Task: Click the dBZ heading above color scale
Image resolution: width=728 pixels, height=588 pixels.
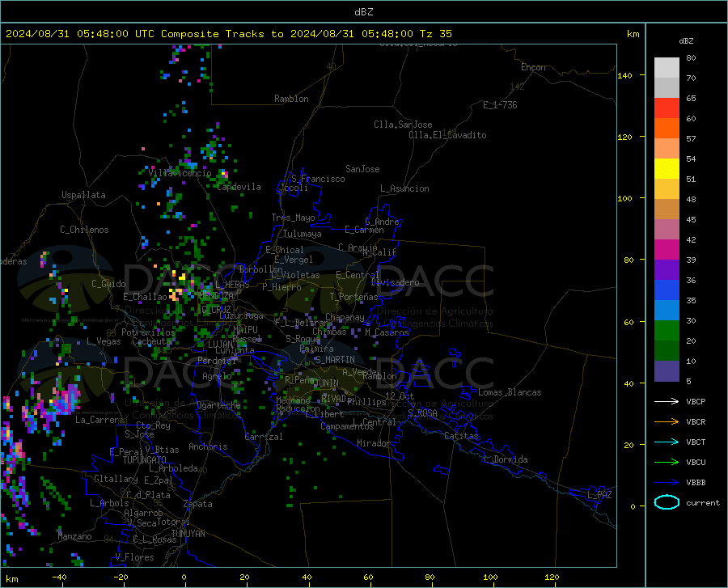Action: 686,40
